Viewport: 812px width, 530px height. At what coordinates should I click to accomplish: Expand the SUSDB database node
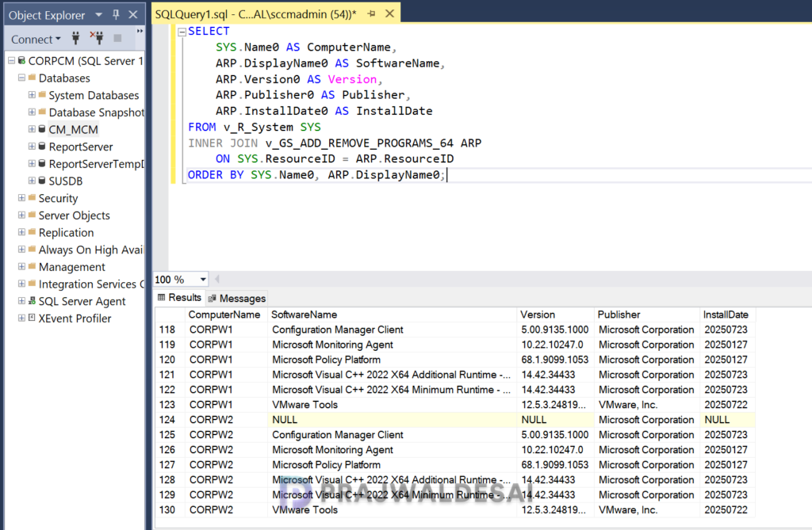pos(32,181)
